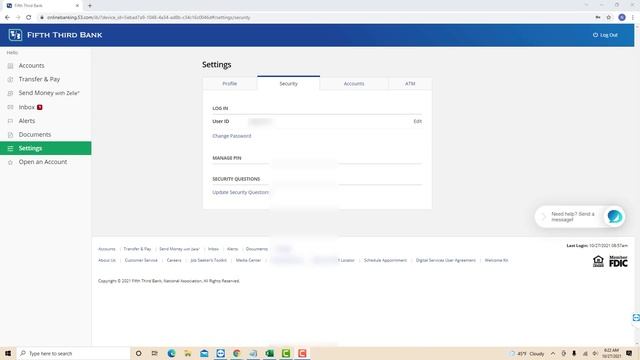Switch to the Accounts settings tab
640x360 pixels.
click(x=354, y=84)
